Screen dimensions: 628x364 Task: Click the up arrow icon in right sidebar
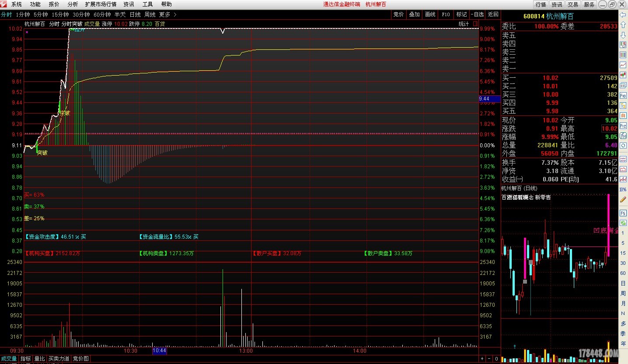coord(623,25)
